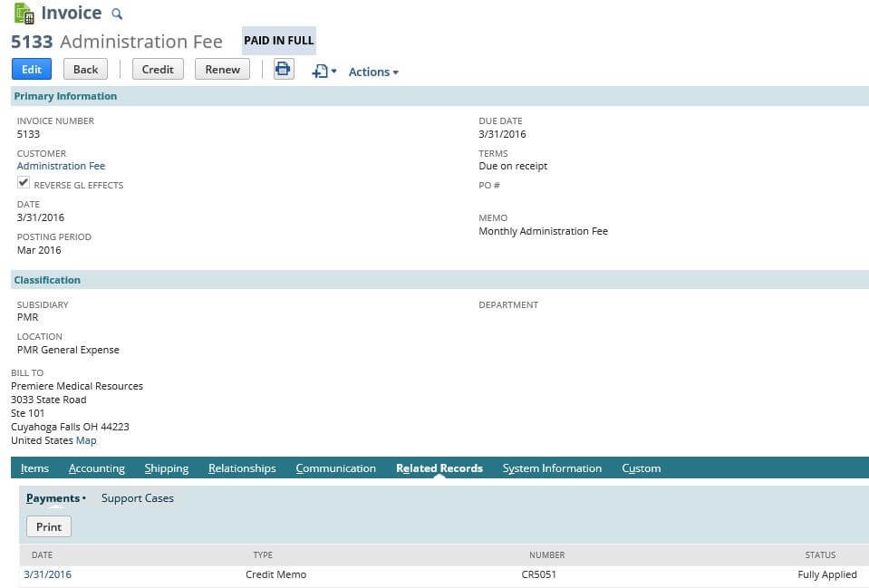Click the Renew button
Screen dimensions: 869x588
(222, 69)
